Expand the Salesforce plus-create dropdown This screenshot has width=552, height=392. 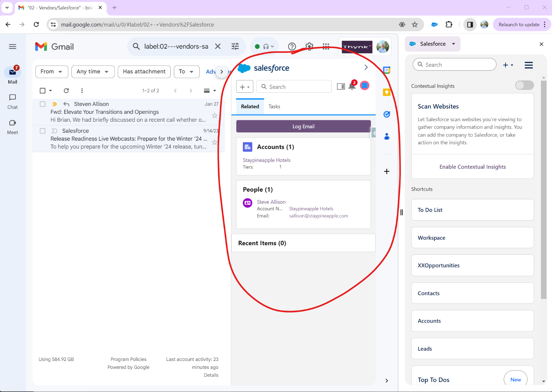[x=245, y=87]
